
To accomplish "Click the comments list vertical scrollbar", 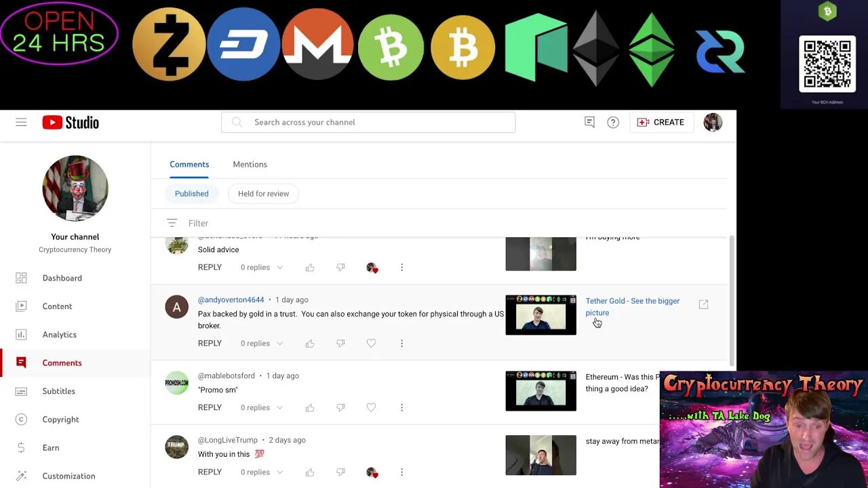I will pos(731,300).
